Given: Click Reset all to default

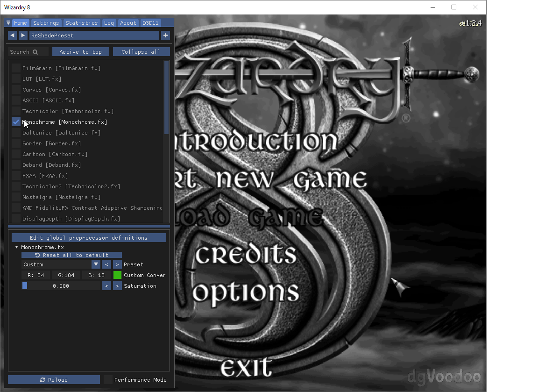Looking at the screenshot, I should point(72,255).
